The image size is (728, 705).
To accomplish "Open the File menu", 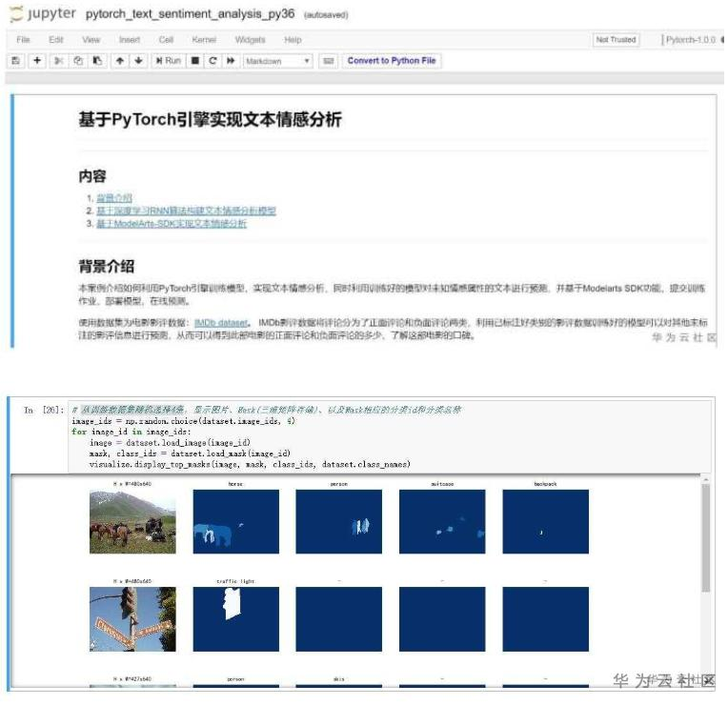I will tap(23, 40).
